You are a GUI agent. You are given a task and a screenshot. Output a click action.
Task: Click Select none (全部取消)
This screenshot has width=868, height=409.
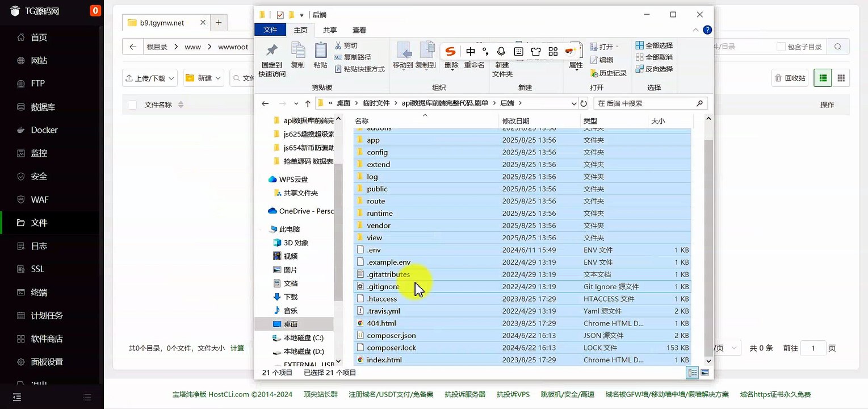tap(654, 57)
